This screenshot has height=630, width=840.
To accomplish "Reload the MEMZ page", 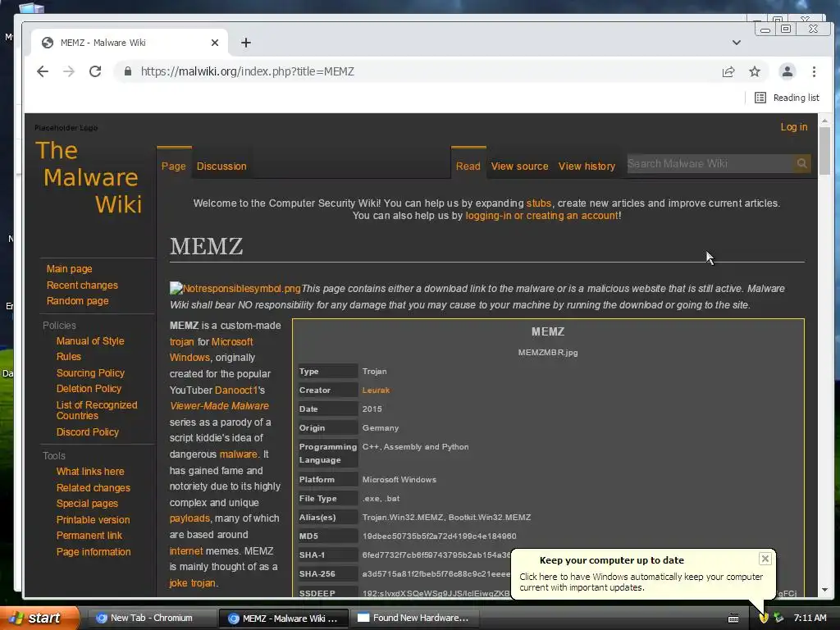I will [x=95, y=71].
